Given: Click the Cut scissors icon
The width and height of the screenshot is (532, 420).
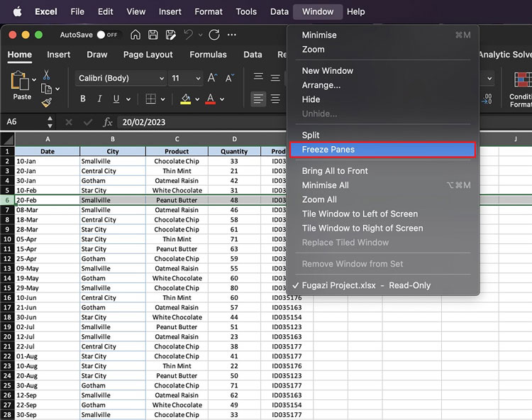Looking at the screenshot, I should [x=47, y=74].
